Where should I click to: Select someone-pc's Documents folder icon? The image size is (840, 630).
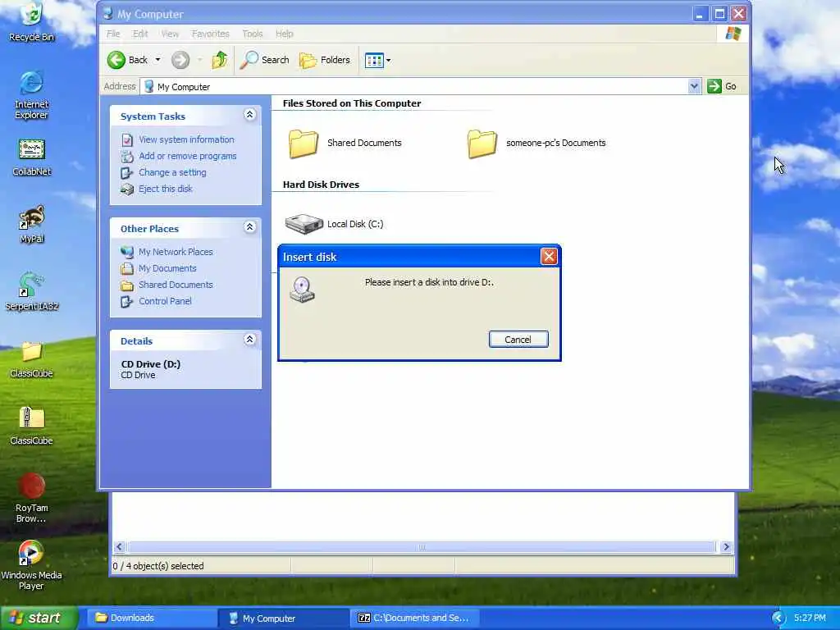click(x=482, y=144)
